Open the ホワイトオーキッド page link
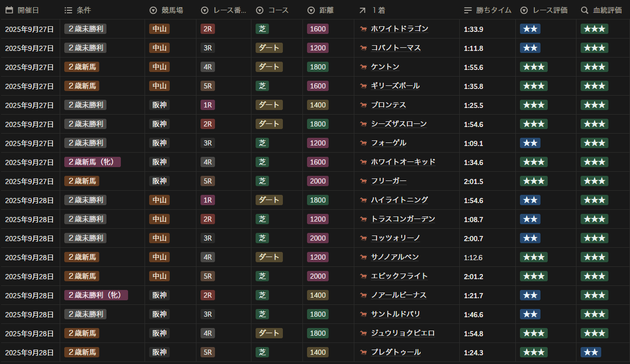This screenshot has width=630, height=364. pos(403,162)
